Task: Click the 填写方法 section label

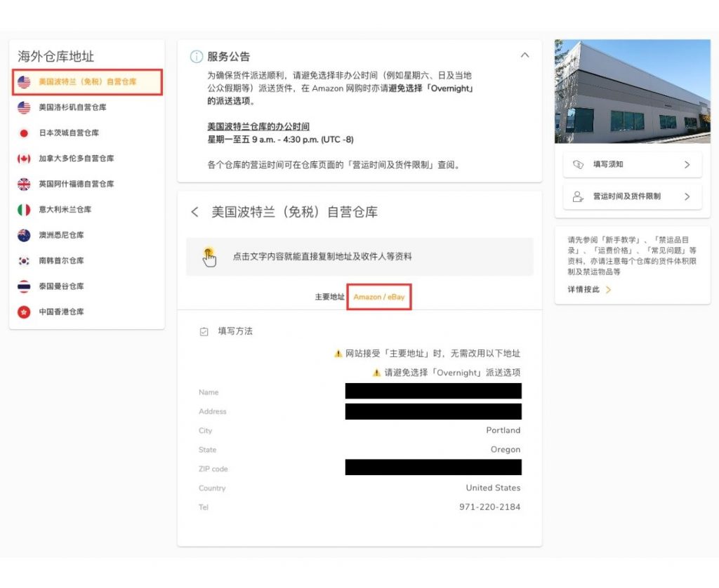Action: [x=235, y=331]
